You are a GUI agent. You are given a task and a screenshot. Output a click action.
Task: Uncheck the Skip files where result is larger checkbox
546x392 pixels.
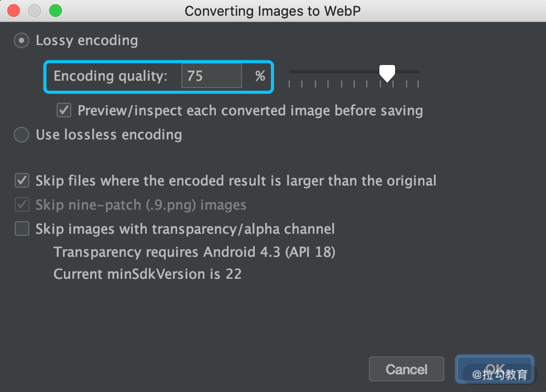[22, 181]
